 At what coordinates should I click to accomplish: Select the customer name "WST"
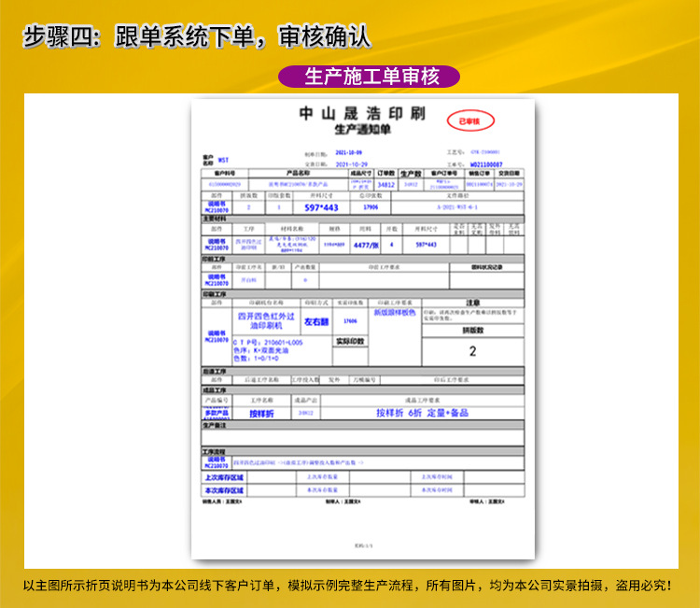pyautogui.click(x=223, y=160)
